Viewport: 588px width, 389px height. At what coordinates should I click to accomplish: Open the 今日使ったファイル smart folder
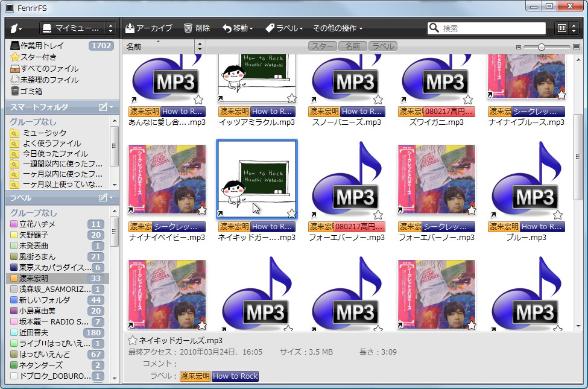(49, 153)
